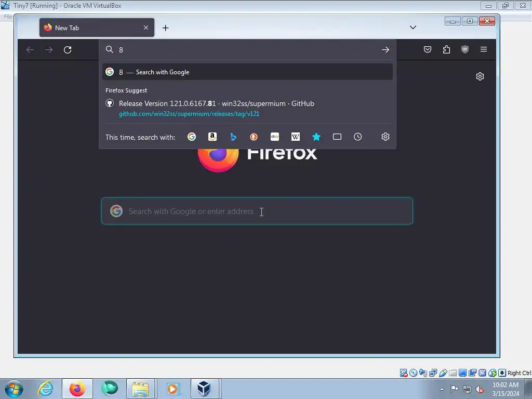Switch to the New Tab tab
This screenshot has width=532, height=399.
coord(97,28)
